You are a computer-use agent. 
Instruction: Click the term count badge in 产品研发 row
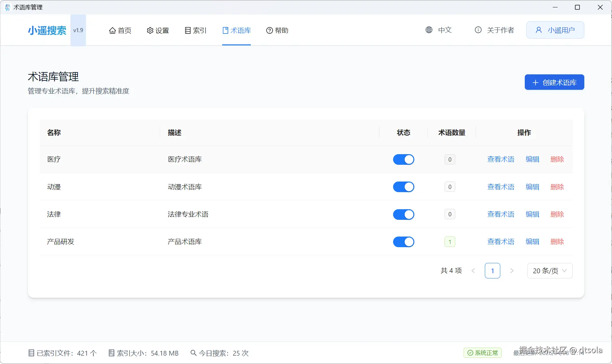tap(450, 242)
